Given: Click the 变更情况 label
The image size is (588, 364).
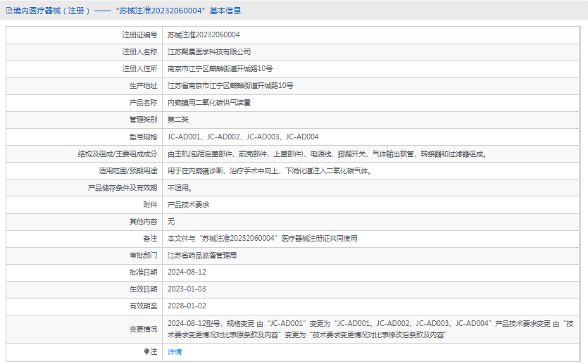Looking at the screenshot, I should click(x=143, y=329).
